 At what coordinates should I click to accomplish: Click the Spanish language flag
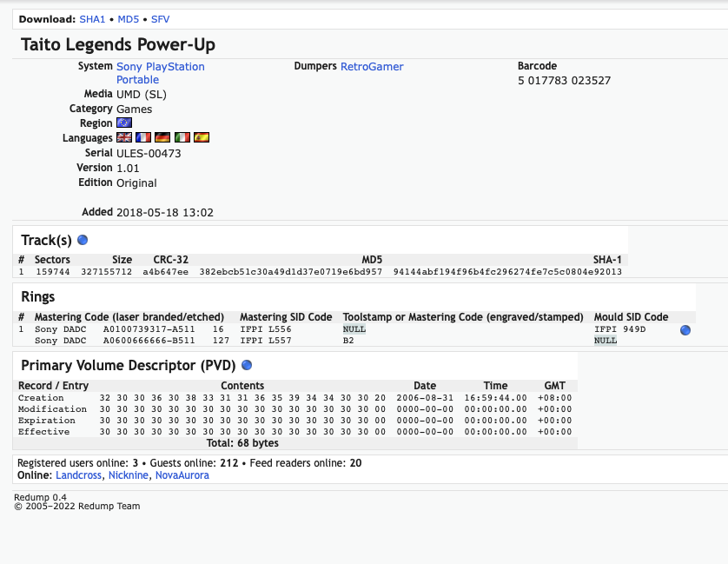(202, 137)
